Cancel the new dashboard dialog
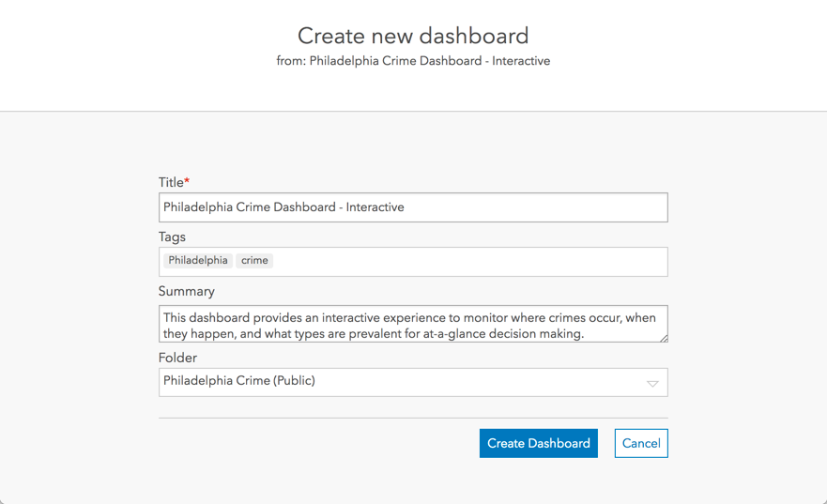The image size is (827, 504). coord(641,443)
